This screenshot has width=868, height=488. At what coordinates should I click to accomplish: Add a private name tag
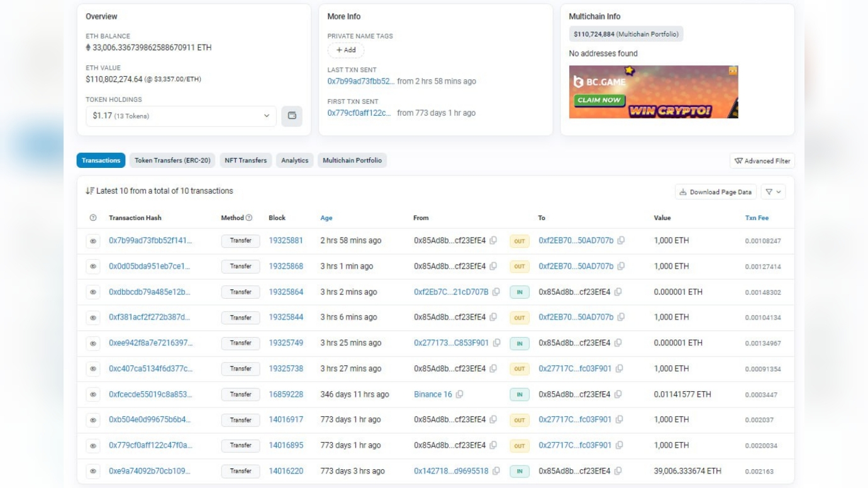[346, 50]
